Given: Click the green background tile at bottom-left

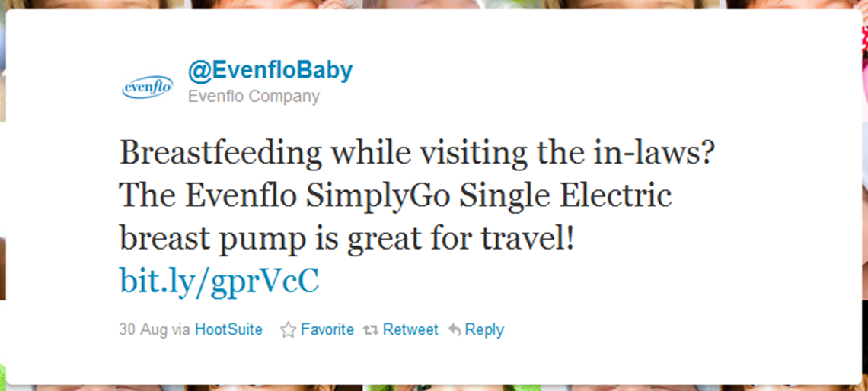Looking at the screenshot, I should coord(3,376).
